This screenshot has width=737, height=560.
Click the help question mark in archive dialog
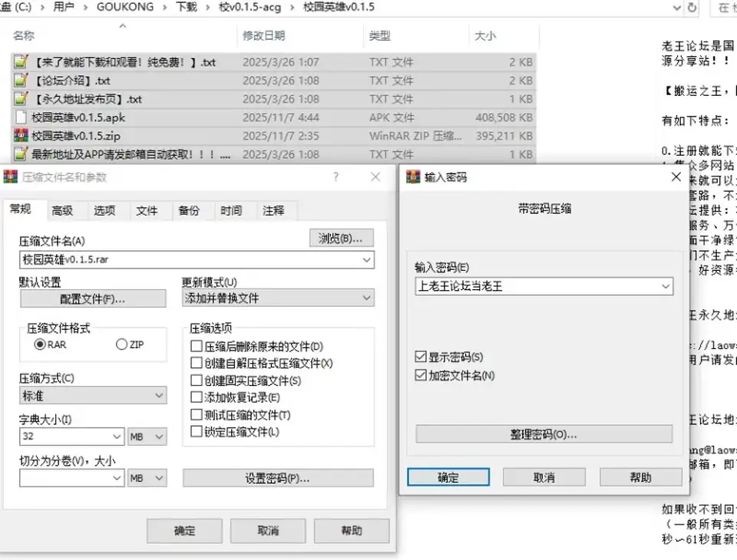point(335,176)
